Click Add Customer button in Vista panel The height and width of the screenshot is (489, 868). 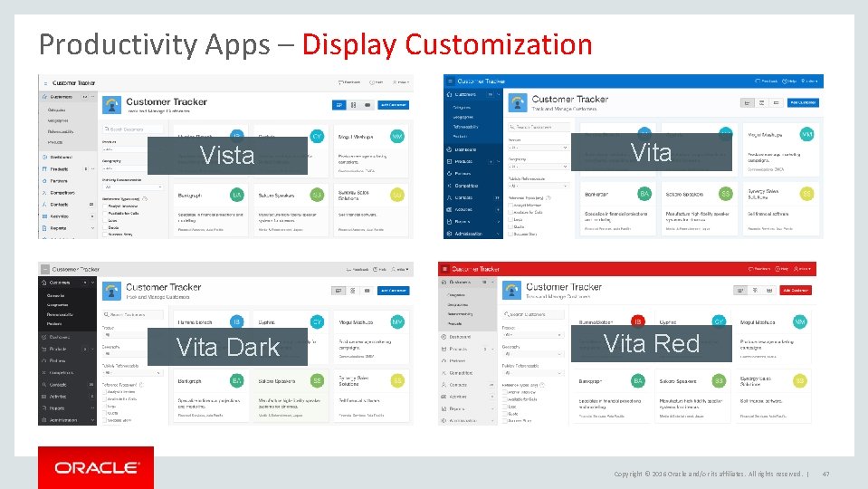(x=394, y=105)
